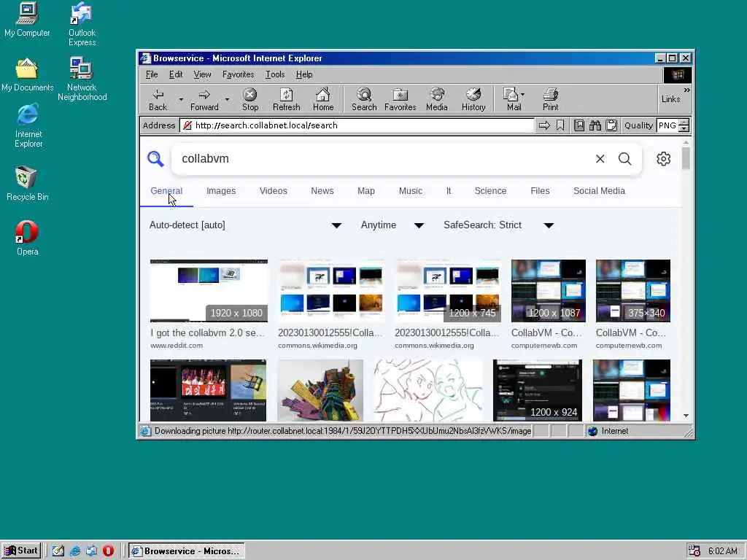Click Opera icon in quick launch
The width and height of the screenshot is (747, 560).
[108, 551]
